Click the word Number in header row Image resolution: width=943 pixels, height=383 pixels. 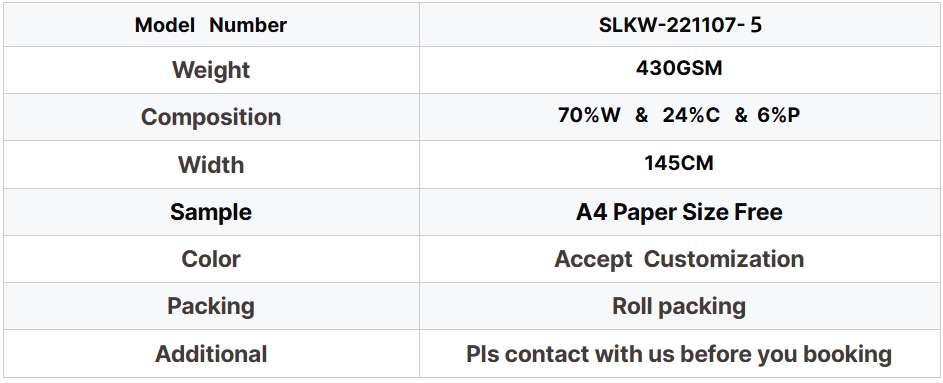[x=248, y=25]
